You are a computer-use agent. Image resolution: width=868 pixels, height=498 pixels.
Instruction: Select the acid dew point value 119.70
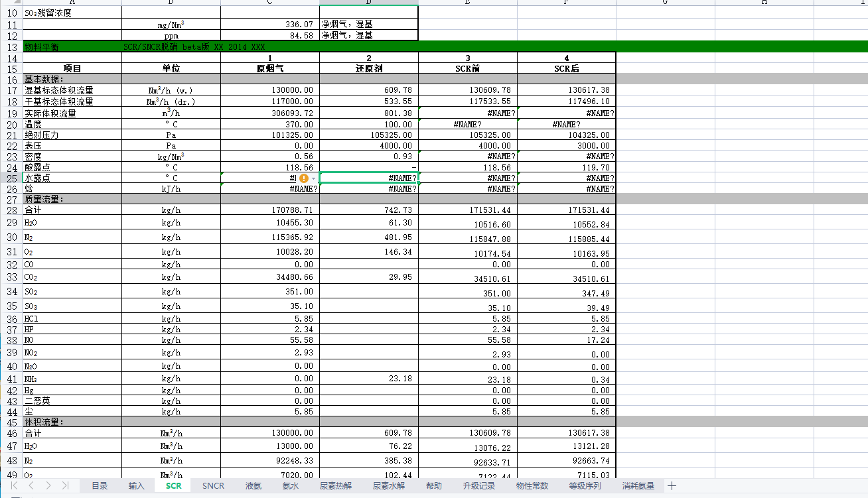(x=567, y=167)
